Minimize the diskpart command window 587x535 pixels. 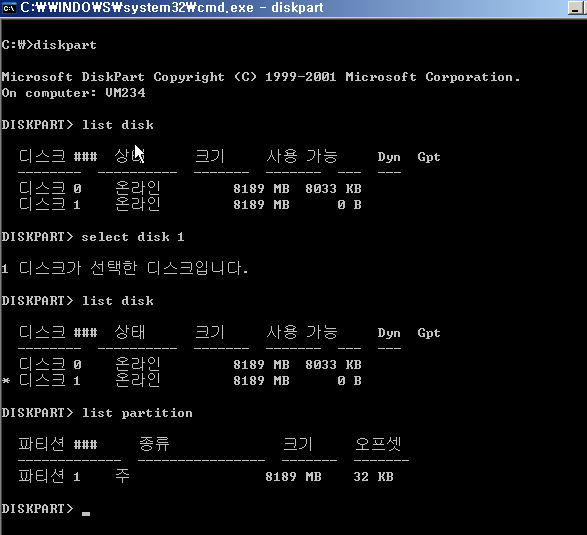(575, 8)
